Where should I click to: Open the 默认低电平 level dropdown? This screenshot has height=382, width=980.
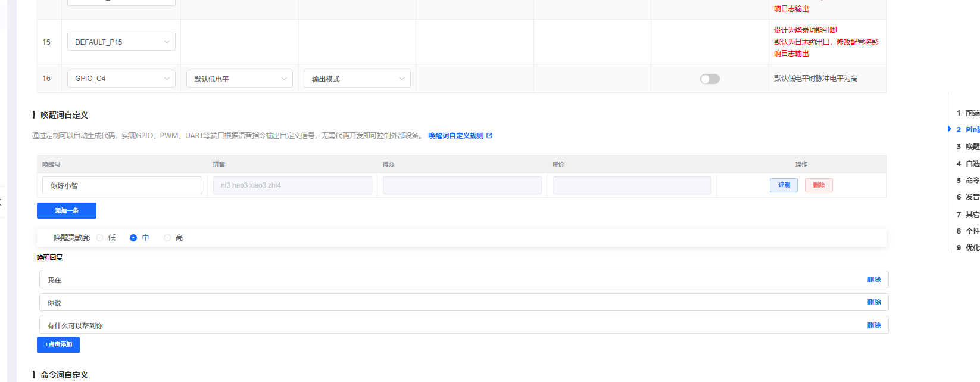[x=239, y=79]
